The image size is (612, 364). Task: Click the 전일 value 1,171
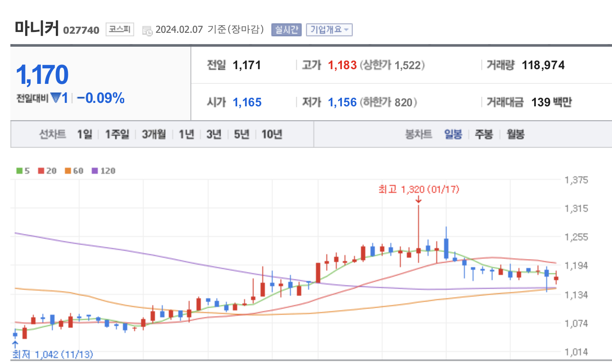(247, 65)
